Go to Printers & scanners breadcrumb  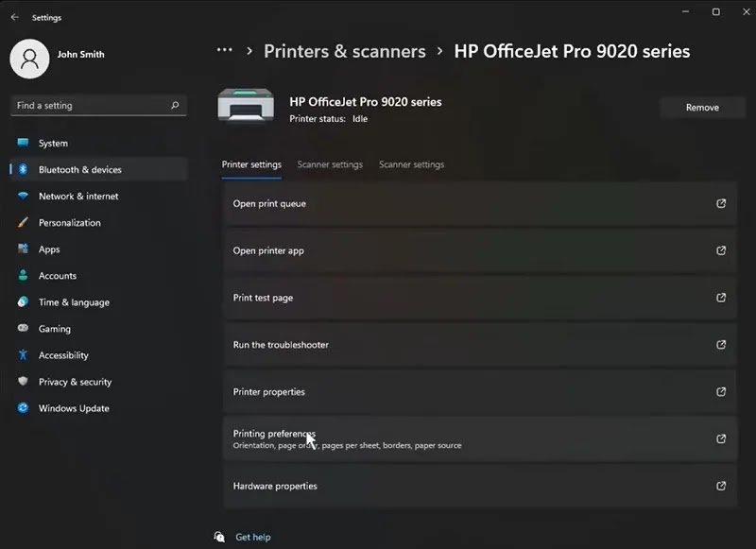coord(345,51)
